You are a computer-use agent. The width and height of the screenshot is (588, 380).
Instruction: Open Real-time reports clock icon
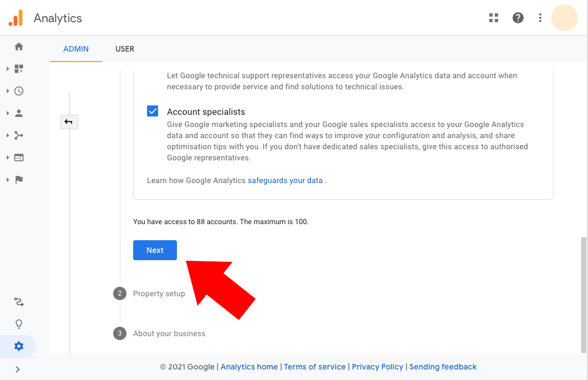(x=19, y=91)
